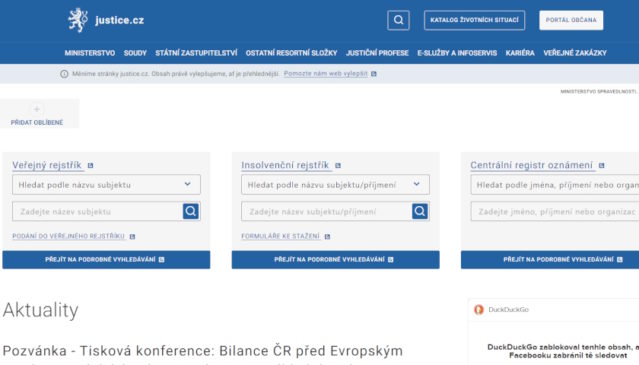The image size is (639, 365).
Task: Open the E-služby a infoservis menu
Action: (x=457, y=53)
